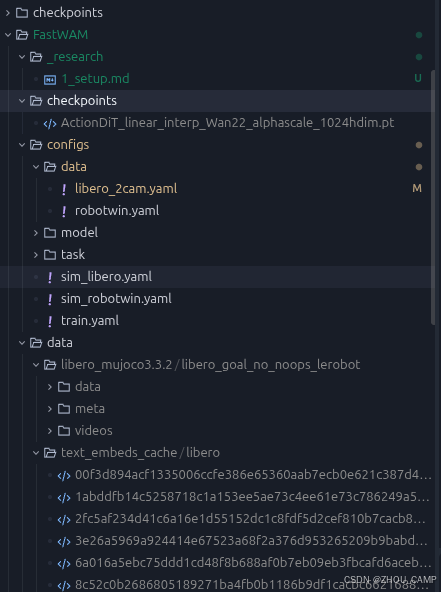The width and height of the screenshot is (441, 592).
Task: Click the folder icon of configs
Action: pyautogui.click(x=36, y=145)
